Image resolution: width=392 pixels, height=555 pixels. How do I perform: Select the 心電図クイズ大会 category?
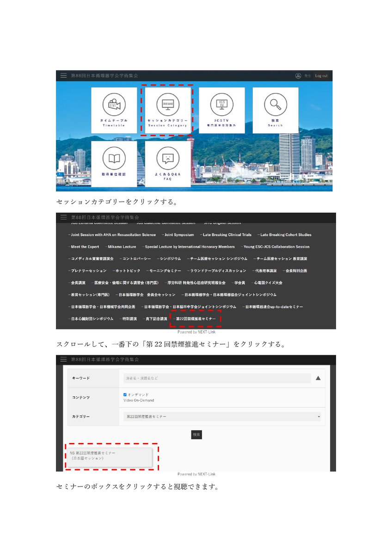pyautogui.click(x=267, y=283)
